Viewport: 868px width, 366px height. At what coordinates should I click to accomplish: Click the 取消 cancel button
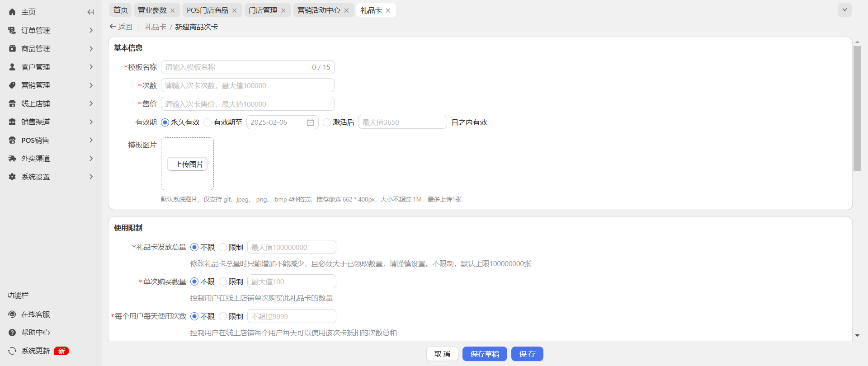coord(442,354)
